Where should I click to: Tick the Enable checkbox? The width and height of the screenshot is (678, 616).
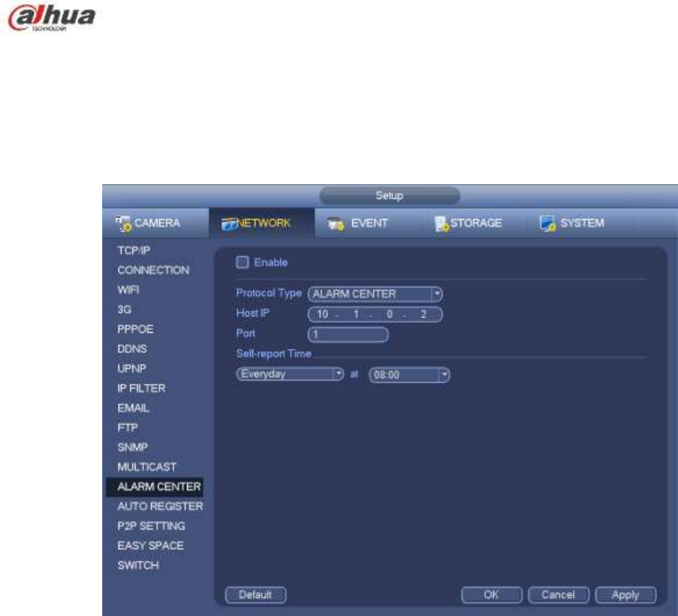coord(242,262)
